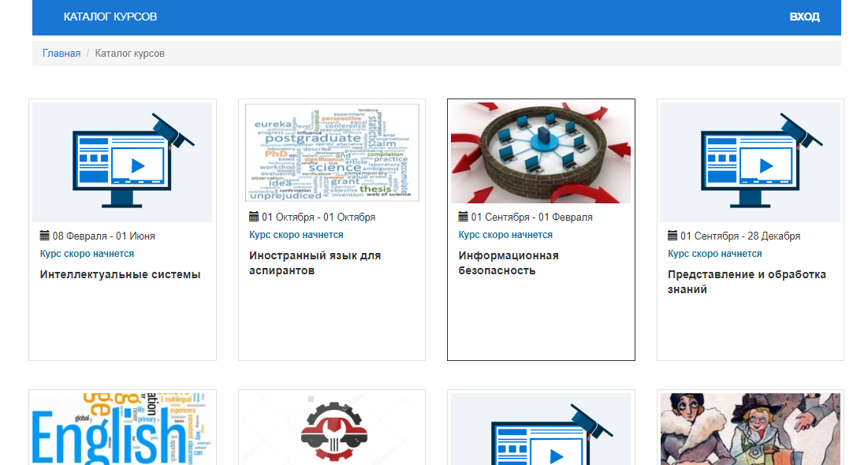868x465 pixels.
Task: Open the cartoon illustration course thumbnail
Action: pyautogui.click(x=751, y=430)
